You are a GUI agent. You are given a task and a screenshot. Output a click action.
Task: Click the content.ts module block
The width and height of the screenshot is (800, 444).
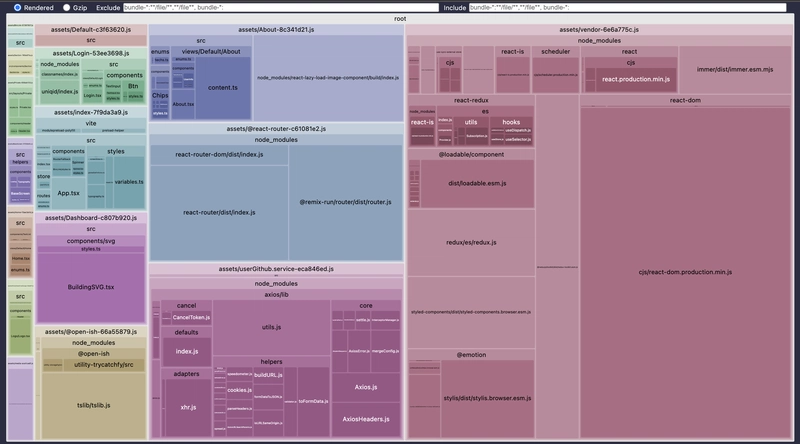222,88
